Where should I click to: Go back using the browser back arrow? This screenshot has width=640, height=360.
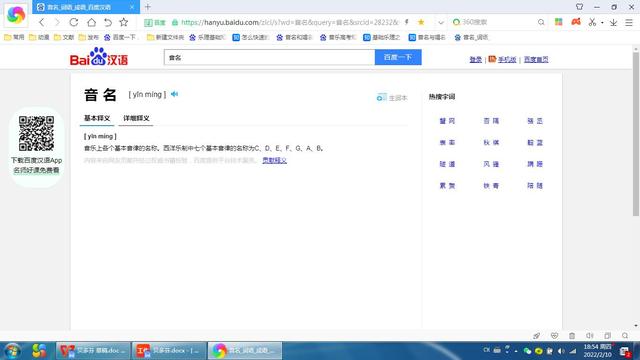pyautogui.click(x=41, y=22)
